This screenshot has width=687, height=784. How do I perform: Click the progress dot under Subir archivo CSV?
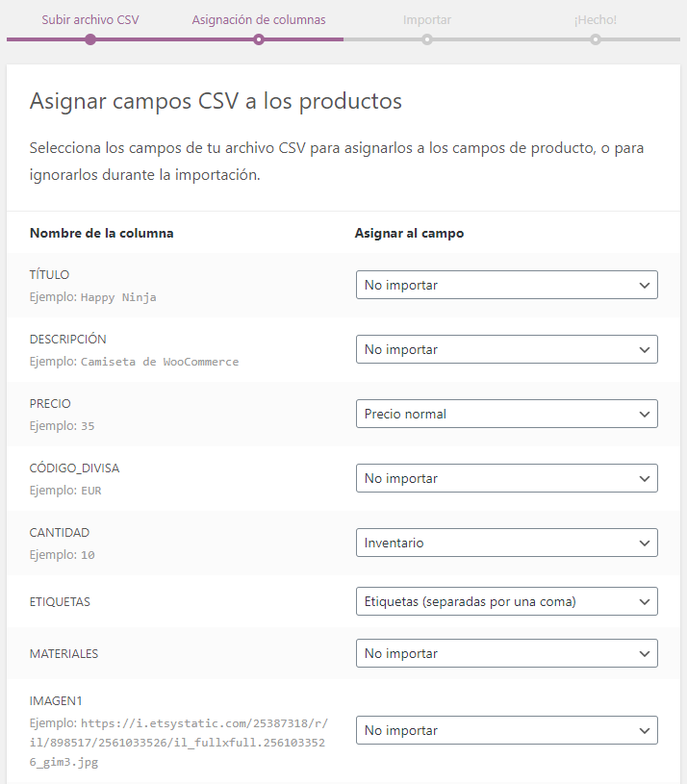tap(90, 39)
